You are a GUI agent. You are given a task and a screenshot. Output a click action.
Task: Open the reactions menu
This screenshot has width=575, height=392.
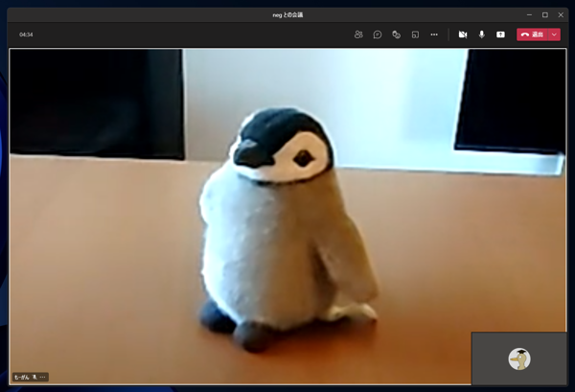click(x=396, y=35)
